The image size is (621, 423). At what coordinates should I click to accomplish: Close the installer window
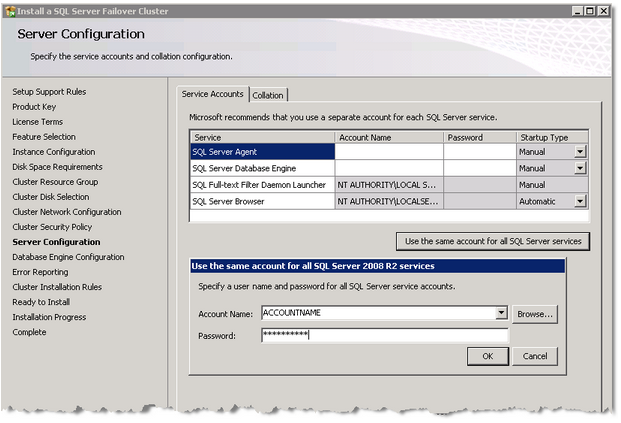coord(603,11)
